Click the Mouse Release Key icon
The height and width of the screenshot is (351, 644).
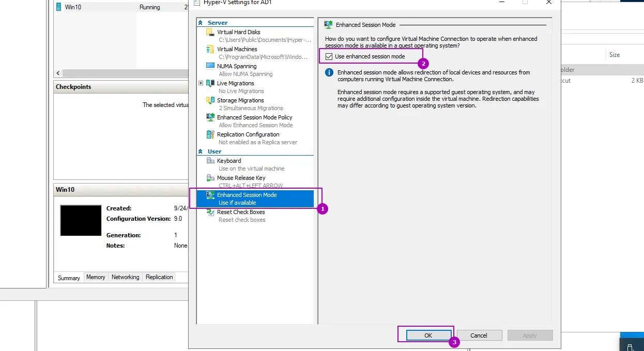[x=210, y=178]
